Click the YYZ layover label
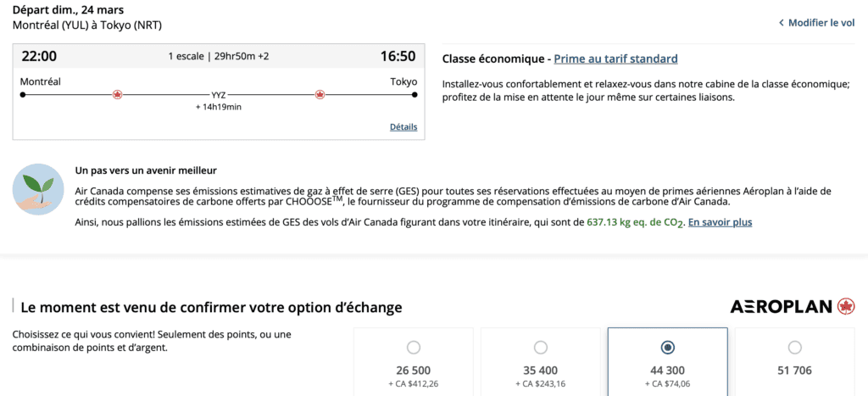This screenshot has height=396, width=868. coord(219,95)
